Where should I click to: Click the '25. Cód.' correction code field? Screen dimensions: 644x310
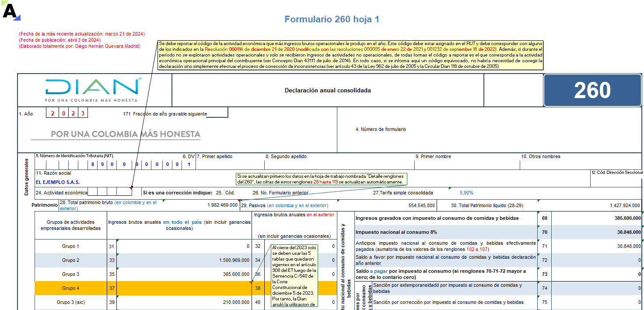pyautogui.click(x=226, y=193)
